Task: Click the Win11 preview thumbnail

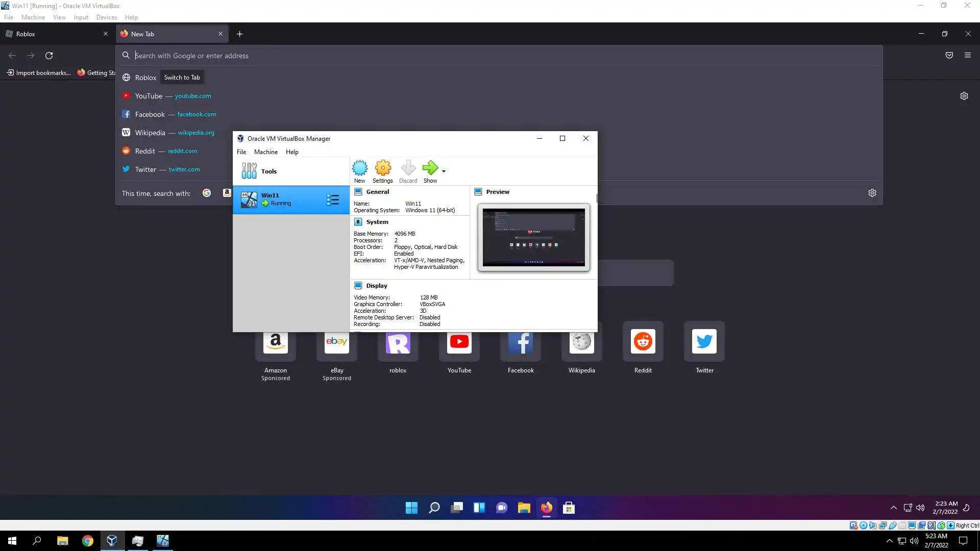Action: click(x=533, y=237)
